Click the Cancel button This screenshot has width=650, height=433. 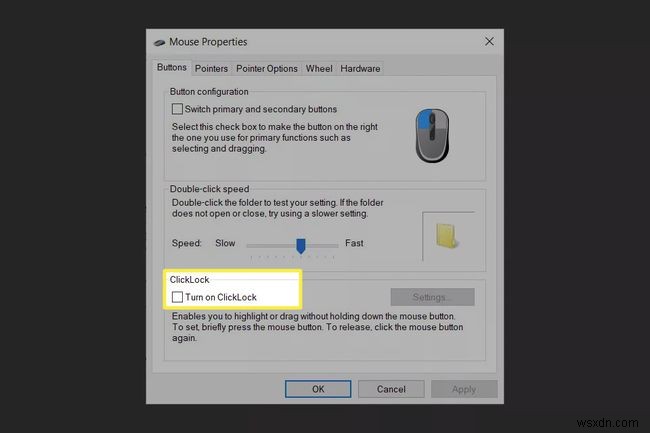(391, 389)
